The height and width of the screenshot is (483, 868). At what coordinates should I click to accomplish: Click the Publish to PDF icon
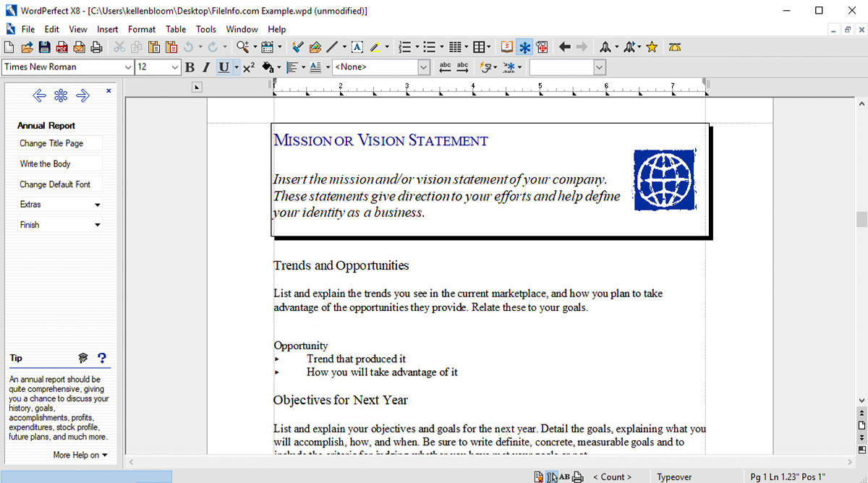(x=61, y=48)
